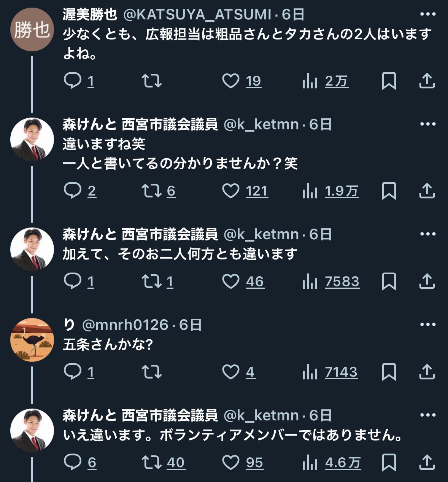Image resolution: width=448 pixels, height=482 pixels.
Task: Like the tweet with 121 likes
Action: 231,191
